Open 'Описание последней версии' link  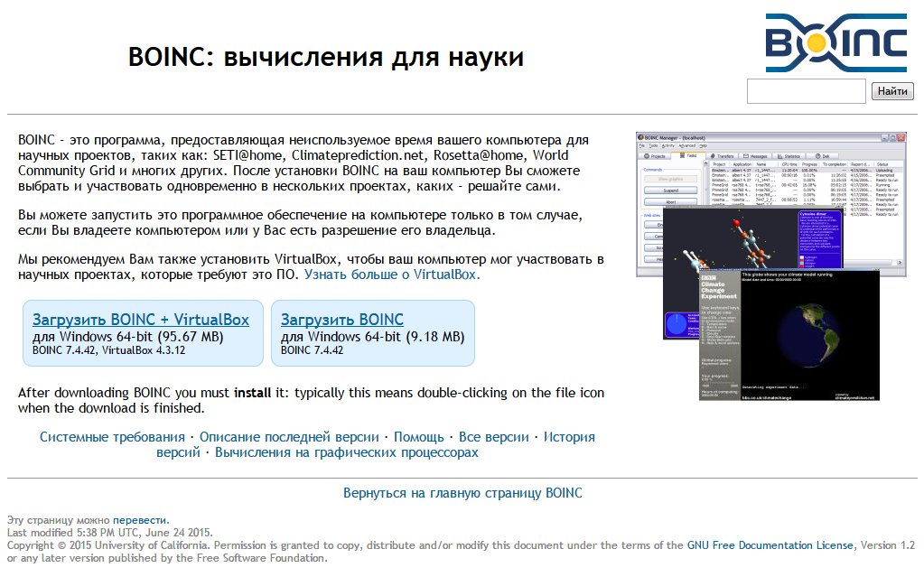[x=289, y=437]
